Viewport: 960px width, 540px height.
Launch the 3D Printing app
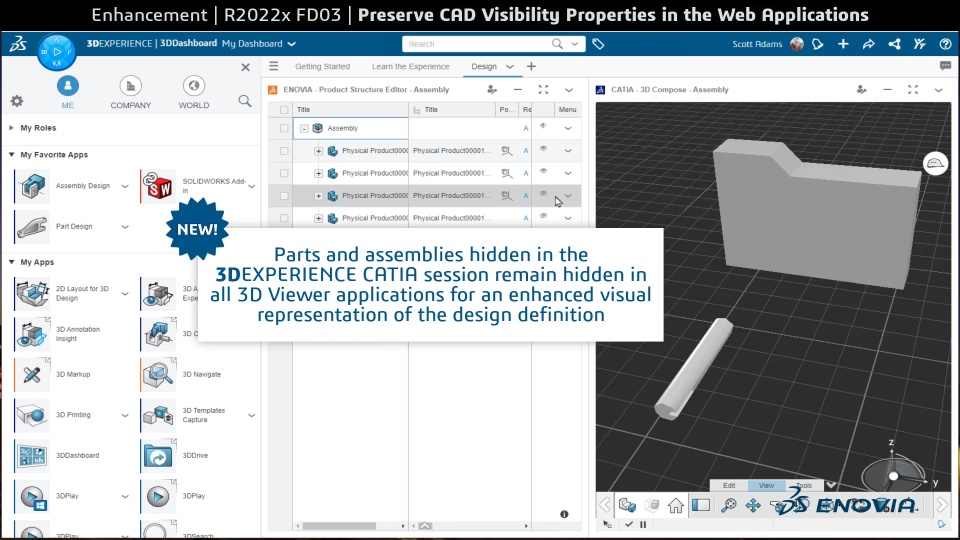tap(32, 415)
